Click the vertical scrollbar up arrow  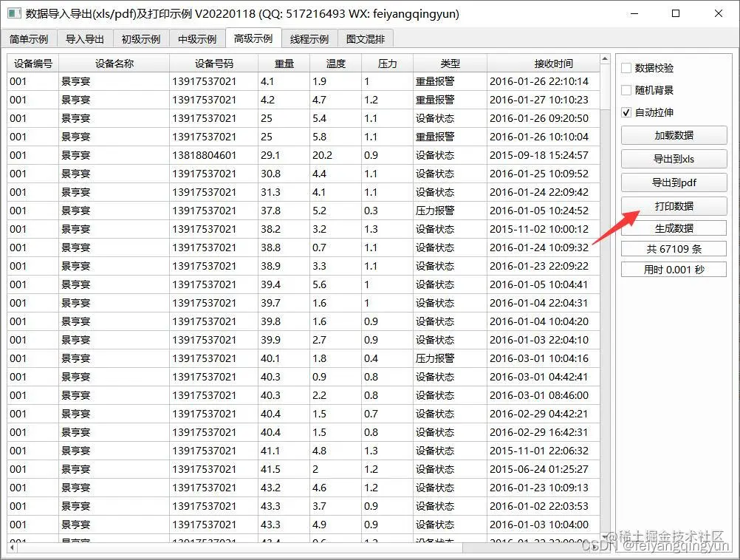tap(605, 59)
